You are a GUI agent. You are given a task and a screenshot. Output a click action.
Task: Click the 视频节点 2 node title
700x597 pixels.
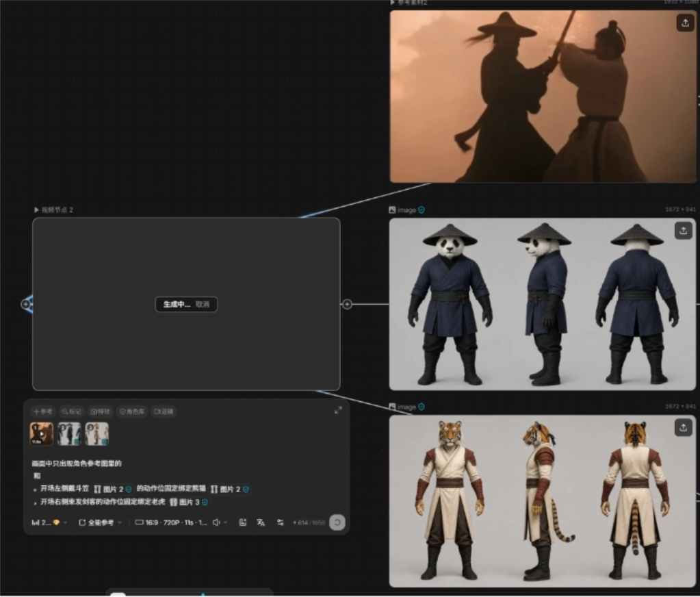coord(57,210)
